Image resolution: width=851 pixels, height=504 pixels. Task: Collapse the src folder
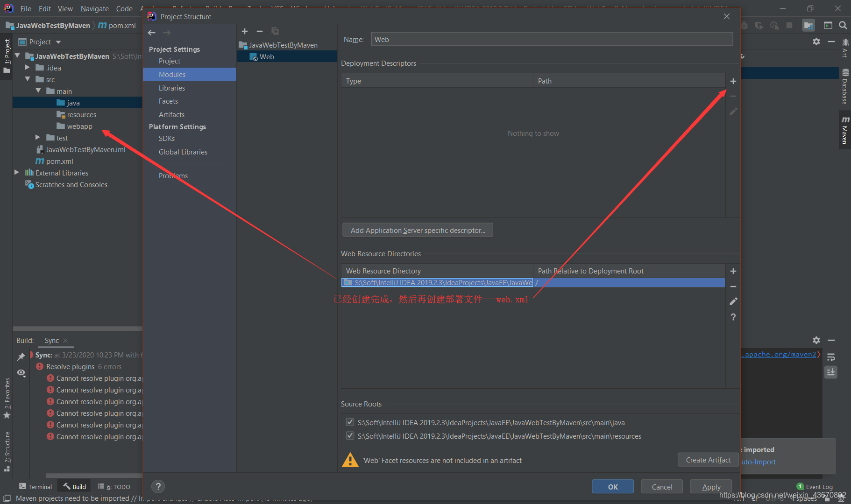click(x=28, y=79)
